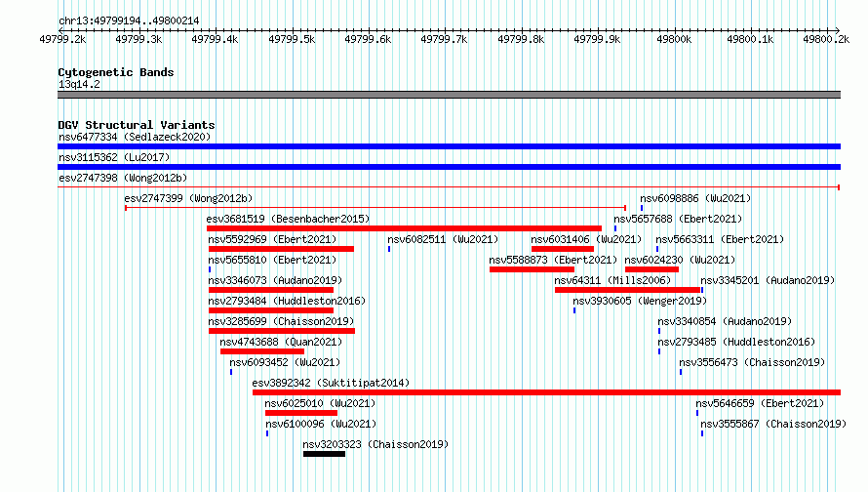The height and width of the screenshot is (492, 868).
Task: Click the red bar under esv3681519
Action: [x=404, y=228]
